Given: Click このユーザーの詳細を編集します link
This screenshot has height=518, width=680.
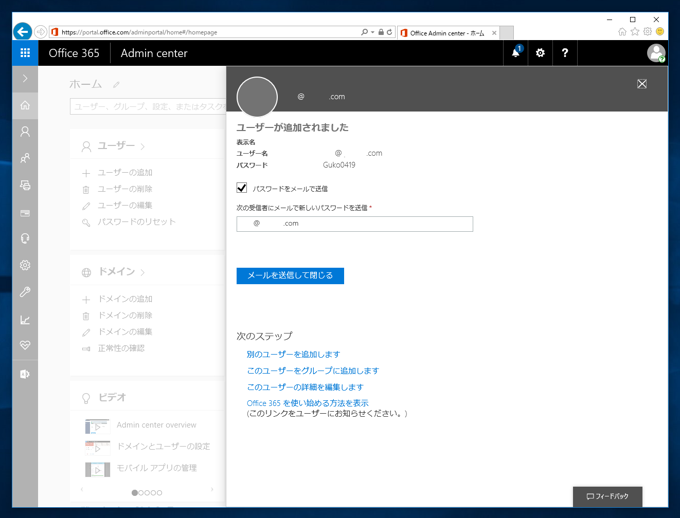Looking at the screenshot, I should point(305,387).
